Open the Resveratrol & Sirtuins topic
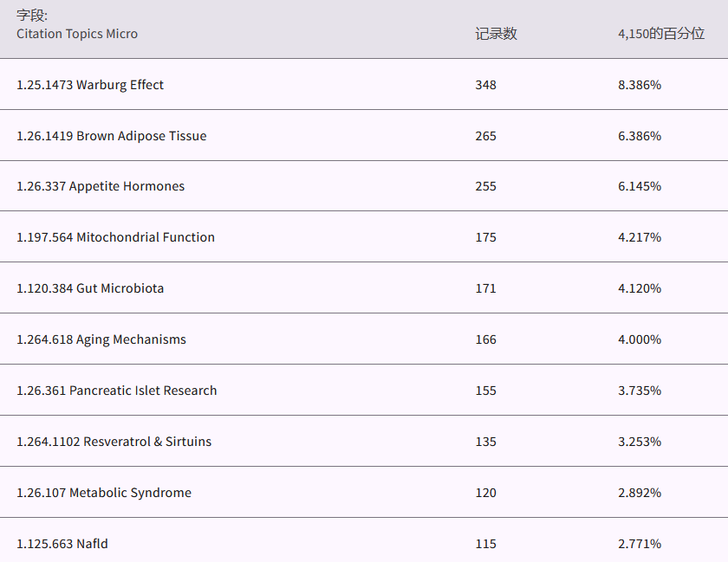728x562 pixels. (114, 442)
